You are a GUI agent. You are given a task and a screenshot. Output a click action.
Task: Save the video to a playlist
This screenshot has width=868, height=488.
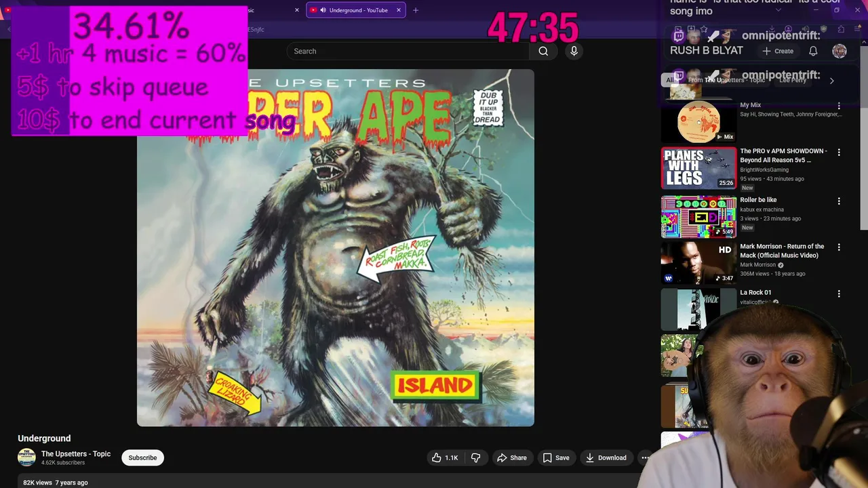(556, 457)
